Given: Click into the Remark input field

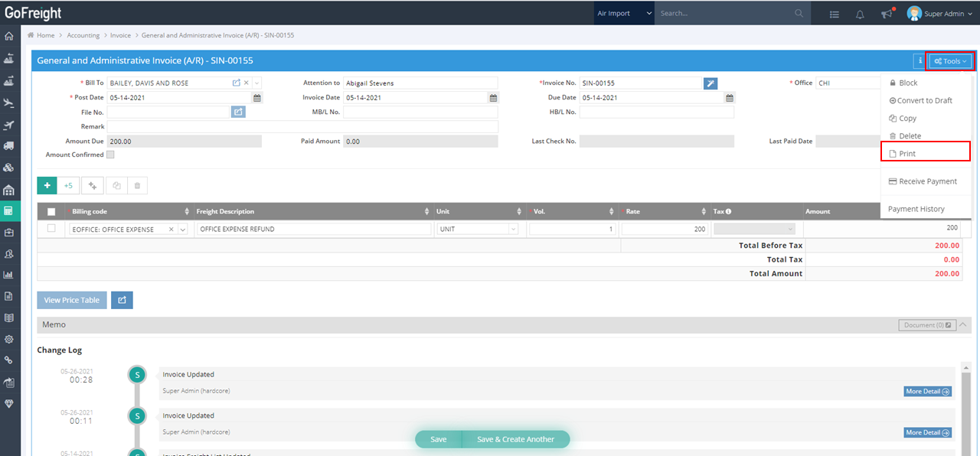Looking at the screenshot, I should [x=302, y=126].
